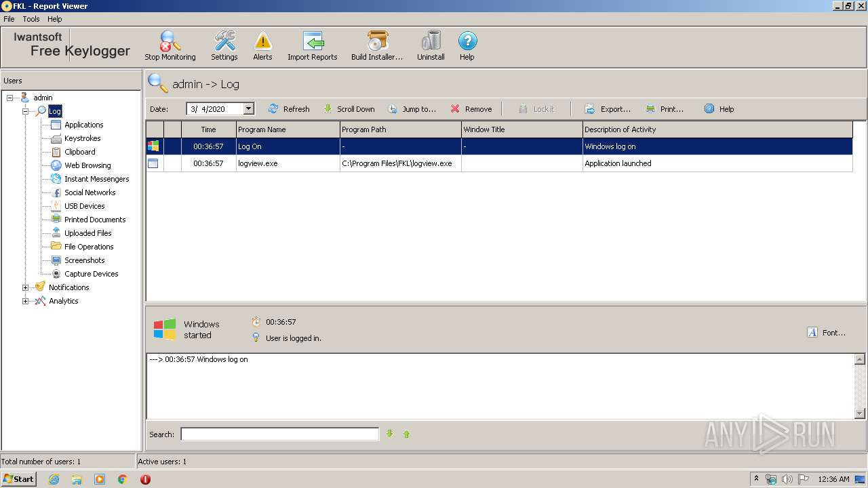Click the Analytics node in the tree
This screenshot has height=488, width=868.
pos(63,301)
